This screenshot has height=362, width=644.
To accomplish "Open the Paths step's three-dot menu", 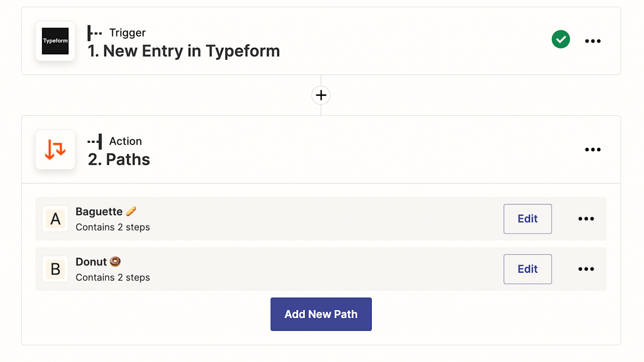I will (592, 150).
